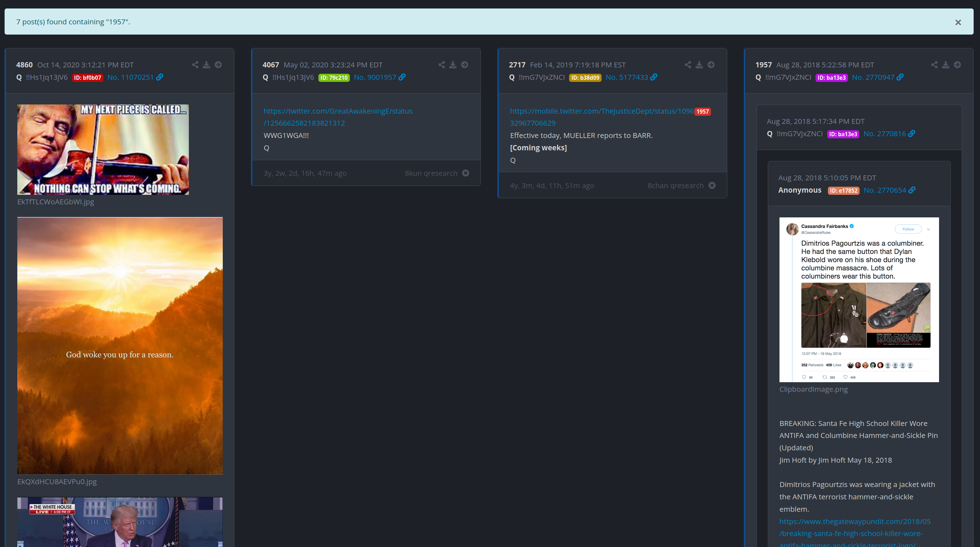Click X icon next to 8kun qresearch
The width and height of the screenshot is (980, 547).
tap(466, 173)
